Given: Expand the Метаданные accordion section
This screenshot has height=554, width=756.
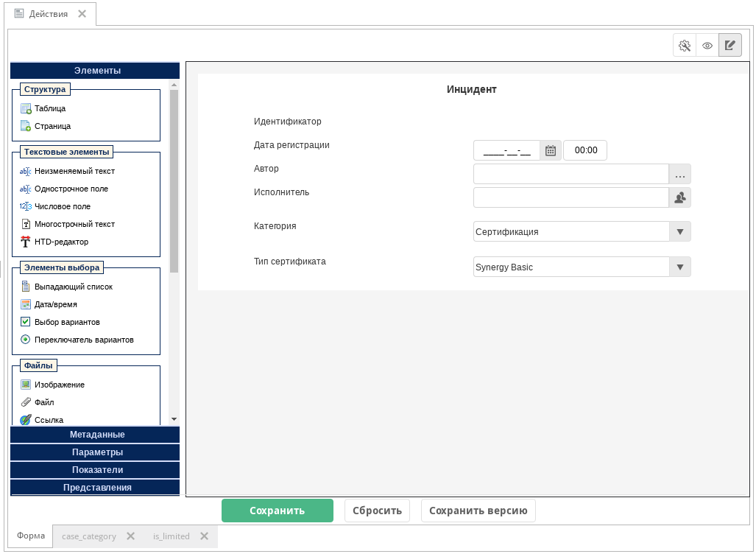Looking at the screenshot, I should pyautogui.click(x=95, y=435).
